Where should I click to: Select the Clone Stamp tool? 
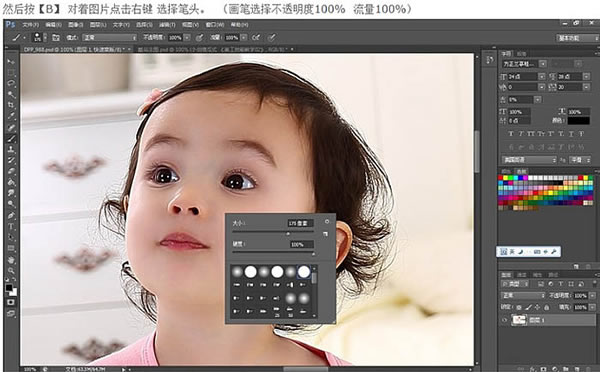[11, 149]
